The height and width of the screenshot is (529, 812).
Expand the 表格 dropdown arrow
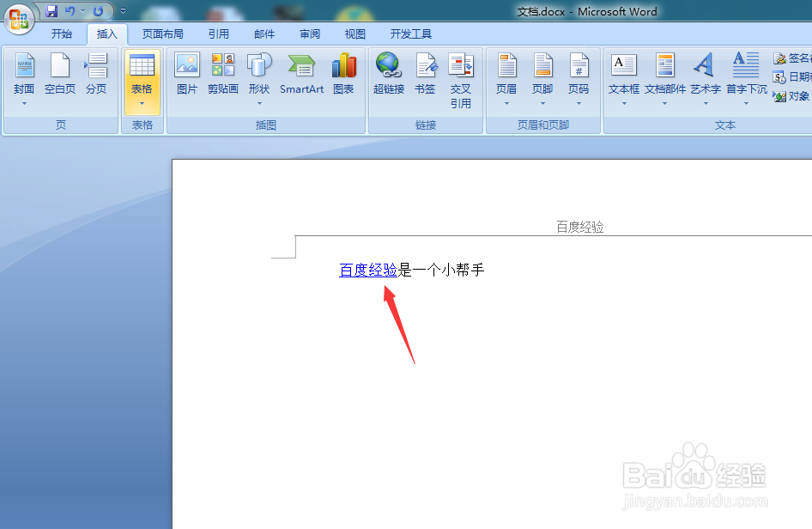[142, 104]
